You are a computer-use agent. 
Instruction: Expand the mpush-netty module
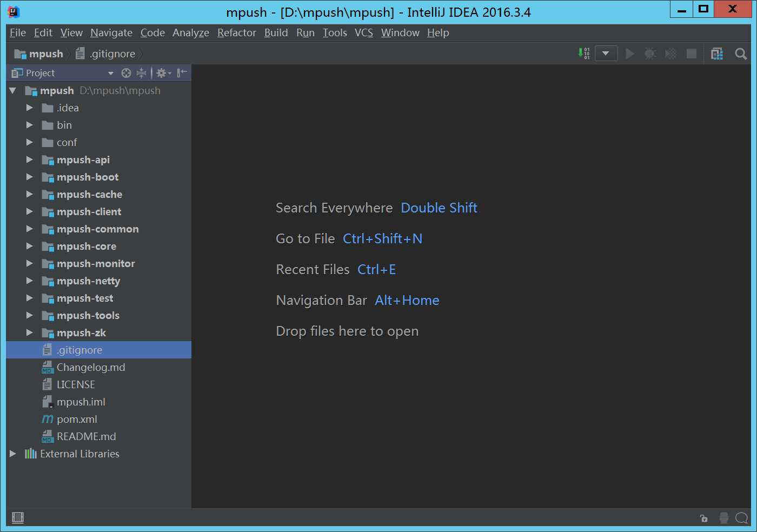coord(29,281)
